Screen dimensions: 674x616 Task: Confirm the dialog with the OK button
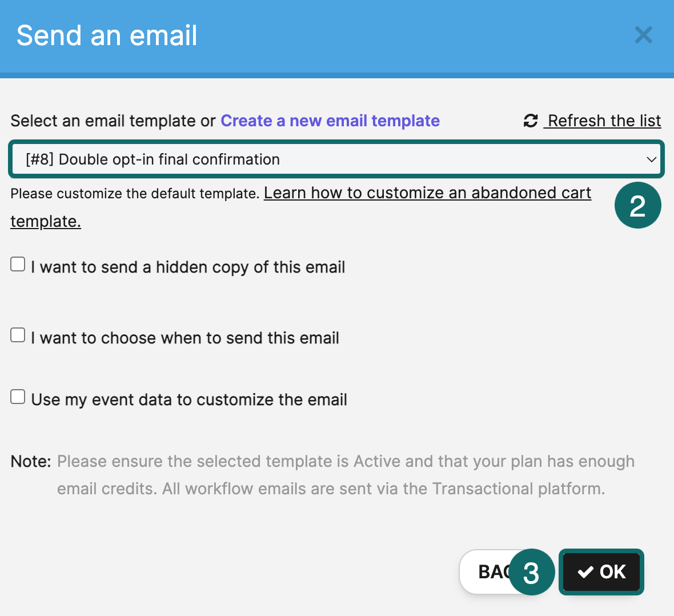coord(601,571)
